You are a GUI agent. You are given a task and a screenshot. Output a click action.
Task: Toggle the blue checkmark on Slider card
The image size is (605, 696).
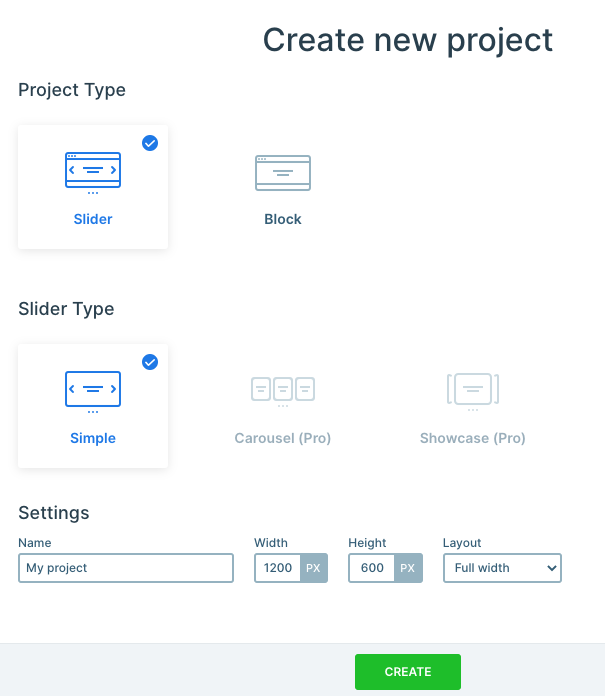150,143
